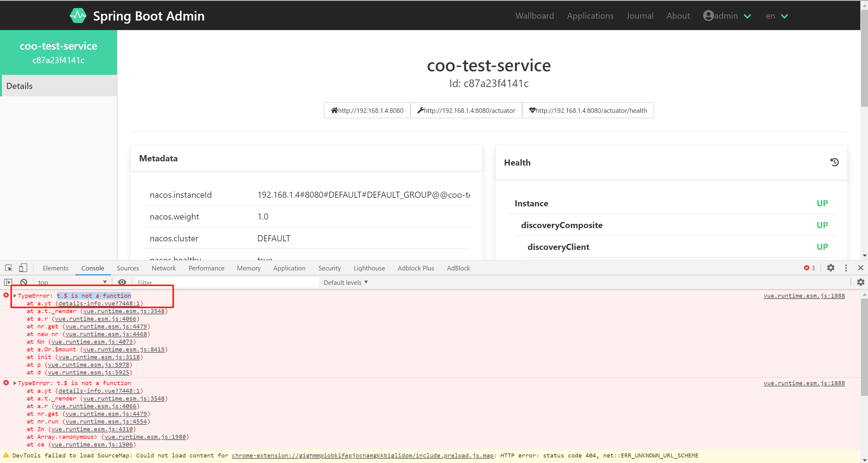Image resolution: width=868 pixels, height=463 pixels.
Task: Open the Journal navigation item
Action: (x=640, y=16)
